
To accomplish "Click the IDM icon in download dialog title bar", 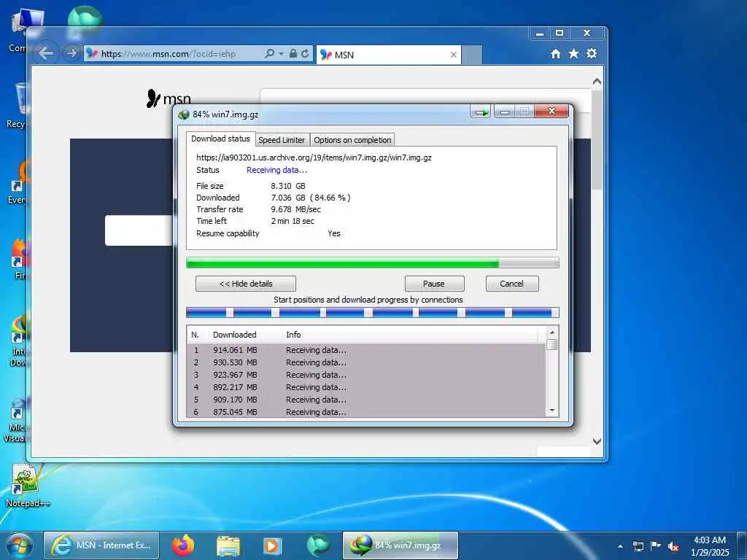I will coord(184,114).
